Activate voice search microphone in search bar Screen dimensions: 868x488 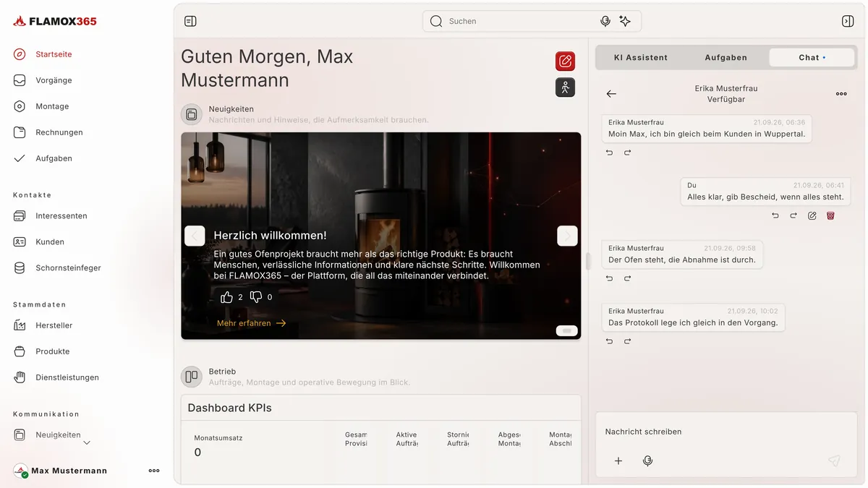click(x=605, y=21)
